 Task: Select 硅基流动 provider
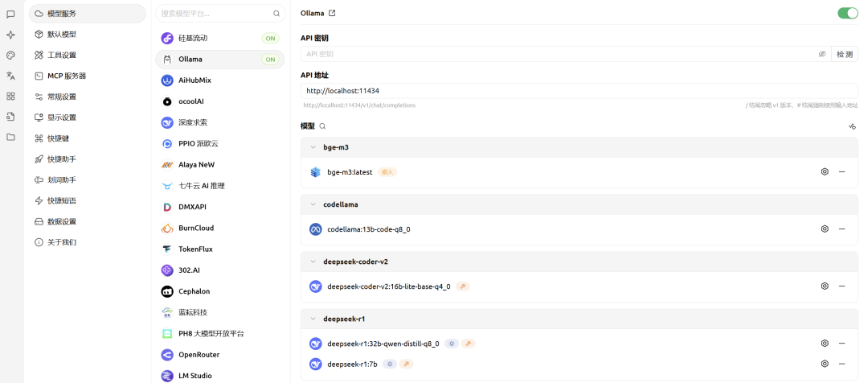219,39
